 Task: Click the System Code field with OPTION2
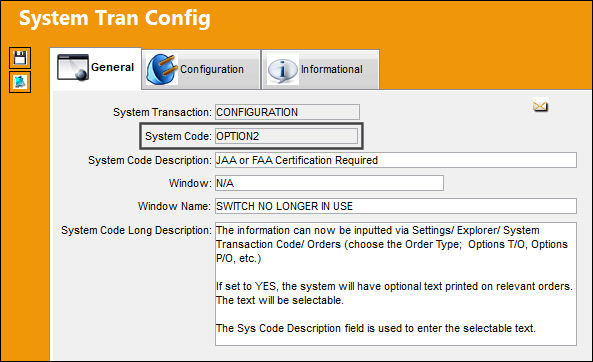(286, 136)
